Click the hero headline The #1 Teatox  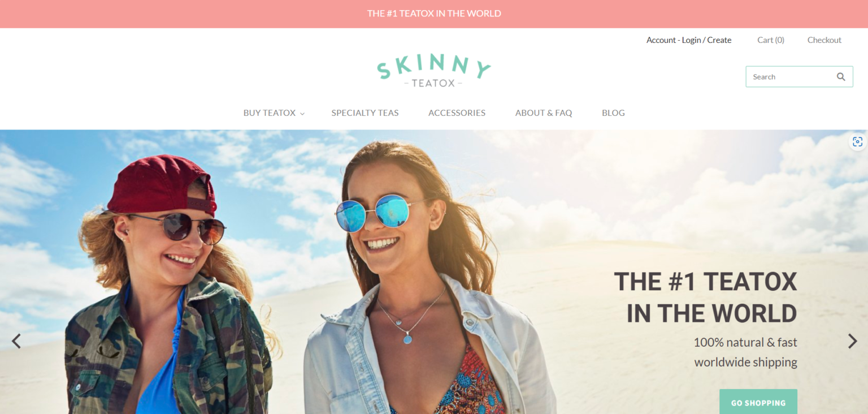tap(705, 297)
